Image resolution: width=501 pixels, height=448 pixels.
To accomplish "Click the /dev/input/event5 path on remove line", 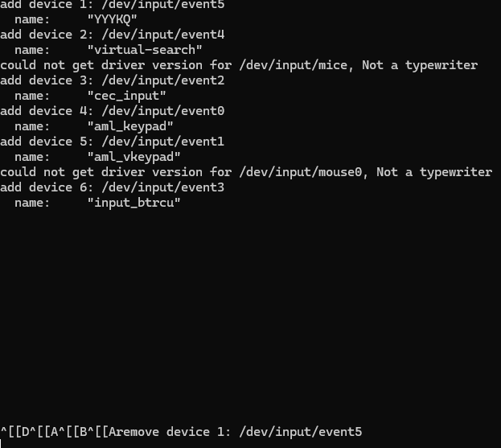I will click(300, 432).
